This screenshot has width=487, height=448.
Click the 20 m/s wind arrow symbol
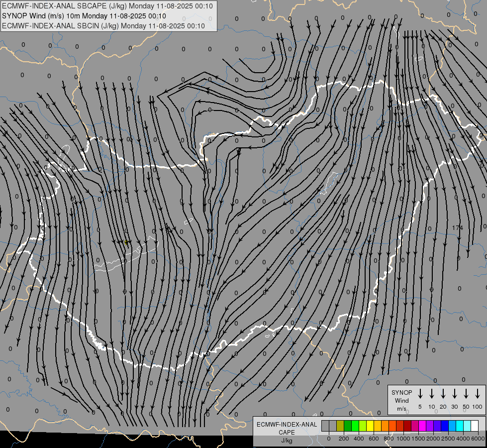click(x=443, y=394)
